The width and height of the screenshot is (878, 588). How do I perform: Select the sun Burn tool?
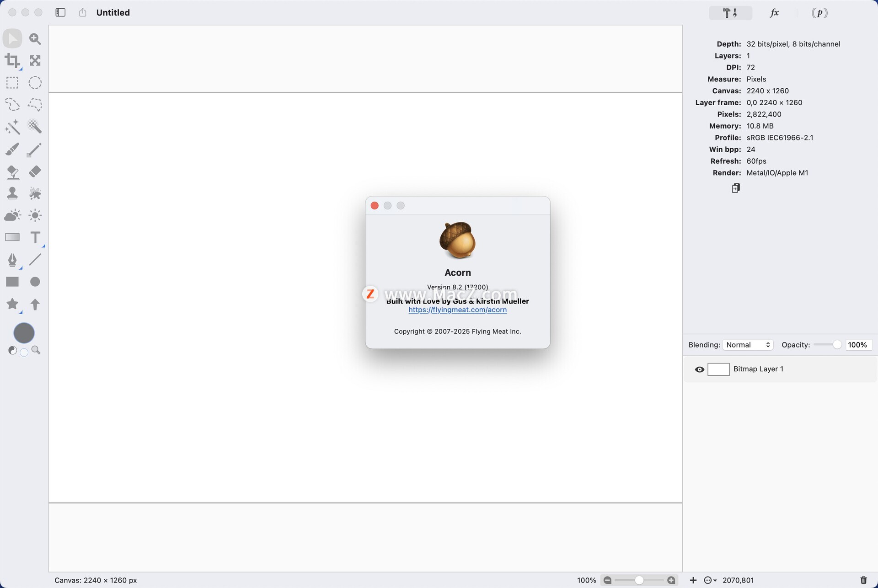(35, 215)
